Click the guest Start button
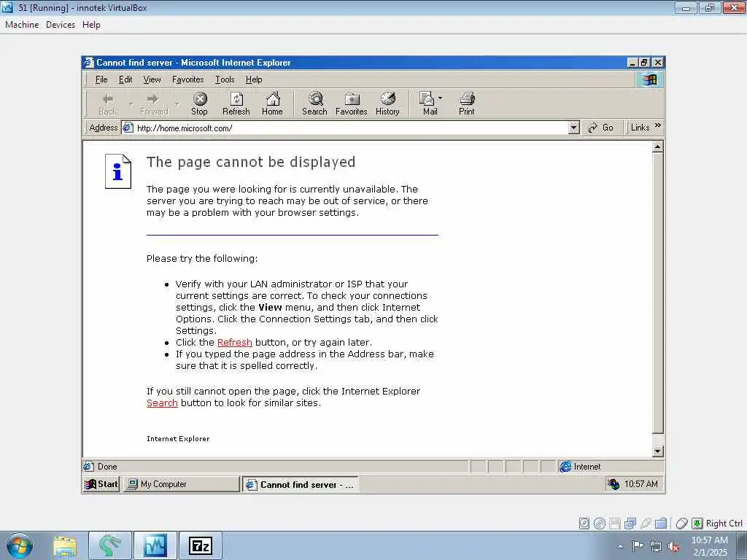This screenshot has width=747, height=560. pos(101,484)
